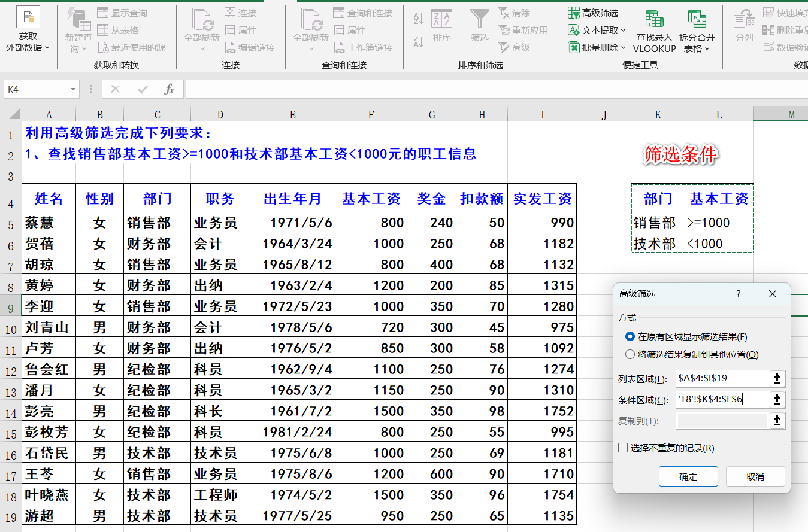
Task: Open help with the dialog question mark
Action: tap(738, 294)
